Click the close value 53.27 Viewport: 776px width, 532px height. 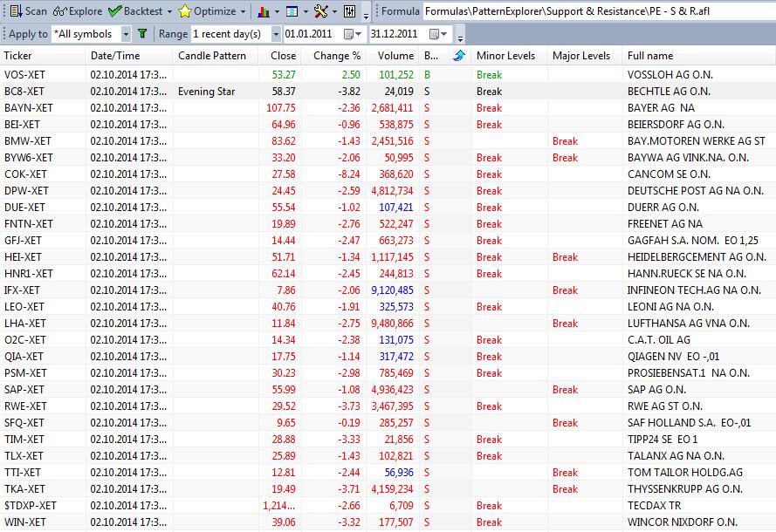point(284,75)
